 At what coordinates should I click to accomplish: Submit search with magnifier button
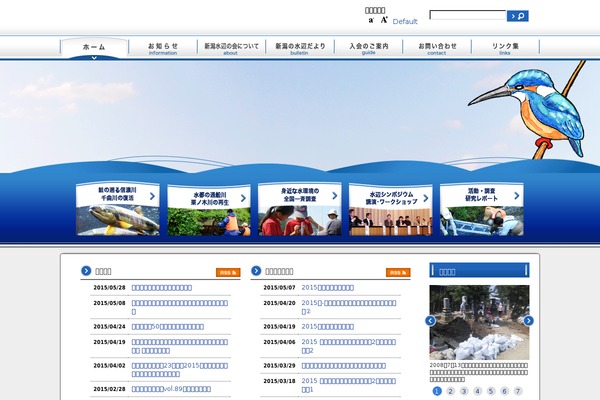[517, 16]
